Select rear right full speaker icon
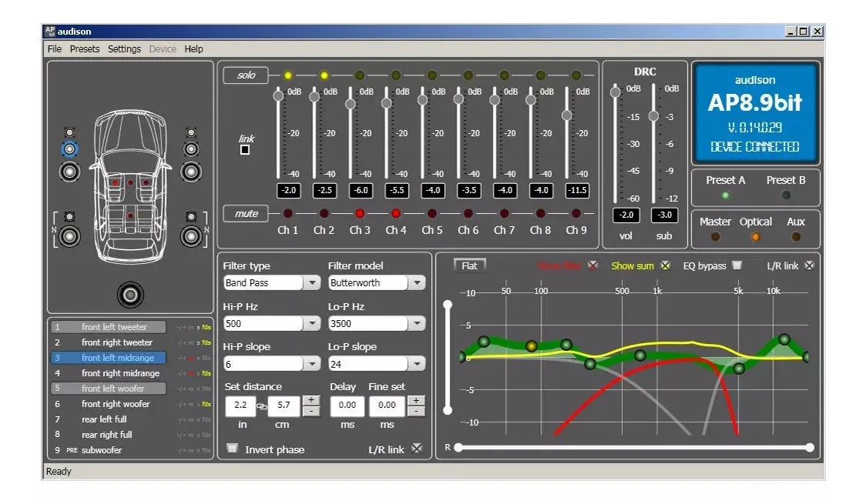866x504 pixels. coord(191,236)
